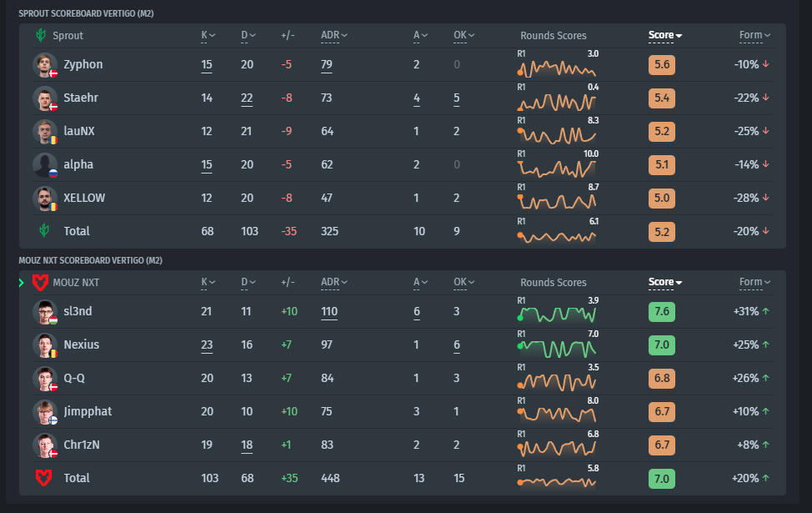Click sl3nd's ADR value 110
Screen dimensions: 812x513
(x=328, y=311)
